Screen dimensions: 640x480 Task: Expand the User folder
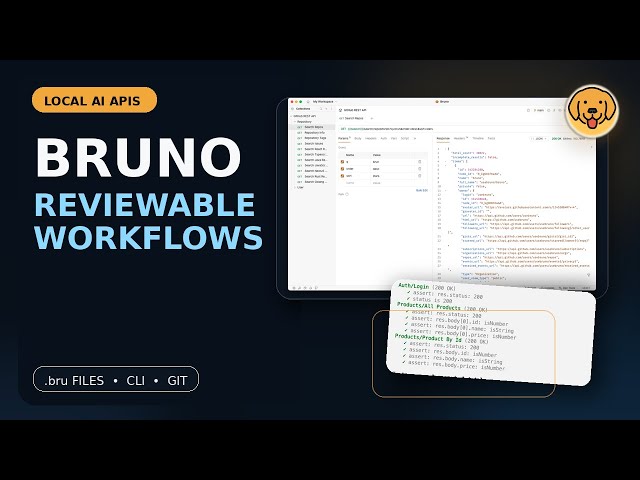click(295, 187)
